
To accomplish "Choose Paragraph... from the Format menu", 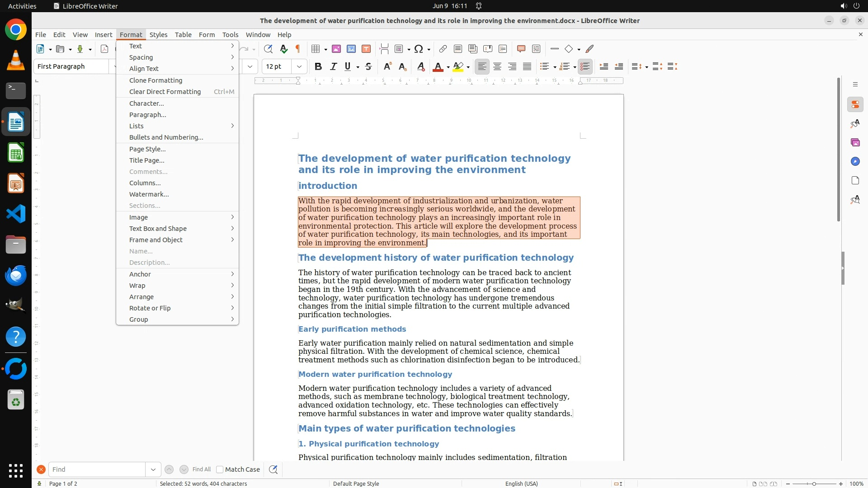I will pyautogui.click(x=148, y=115).
